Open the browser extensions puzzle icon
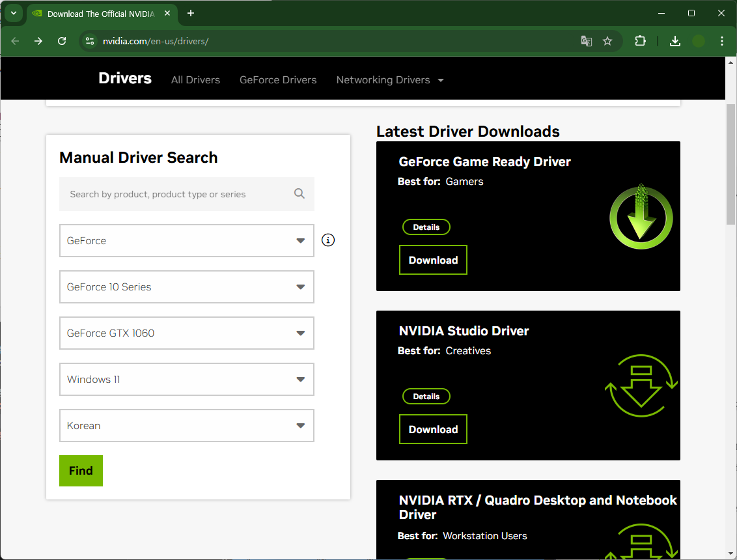737x560 pixels. [x=640, y=42]
